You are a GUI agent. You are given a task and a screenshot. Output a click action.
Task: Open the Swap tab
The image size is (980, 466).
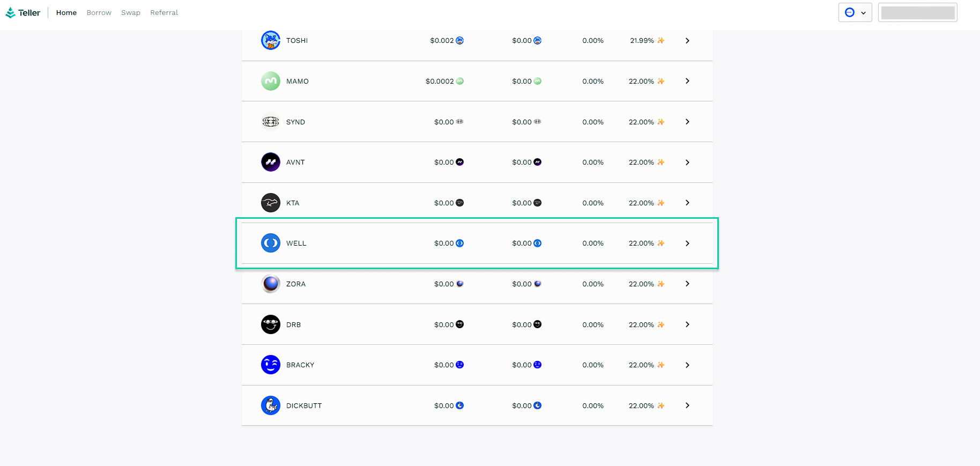[x=130, y=13]
